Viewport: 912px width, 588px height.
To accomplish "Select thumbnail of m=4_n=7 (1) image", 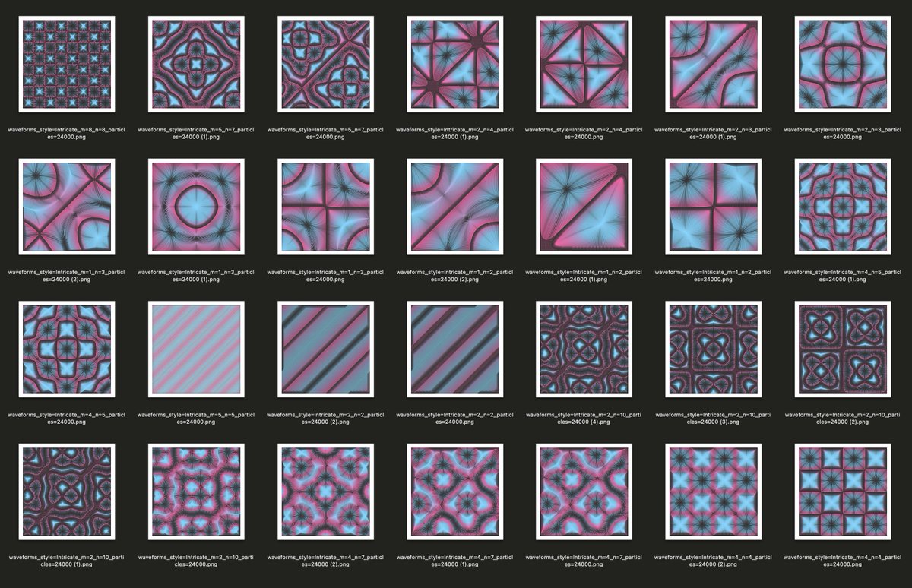I will pyautogui.click(x=455, y=492).
